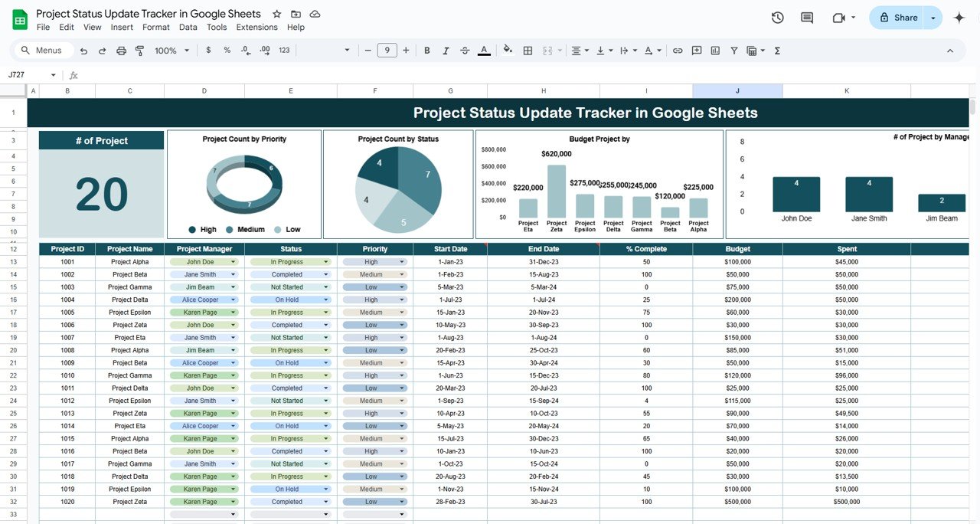This screenshot has width=980, height=524.
Task: Select the Paint format tool
Action: click(139, 50)
